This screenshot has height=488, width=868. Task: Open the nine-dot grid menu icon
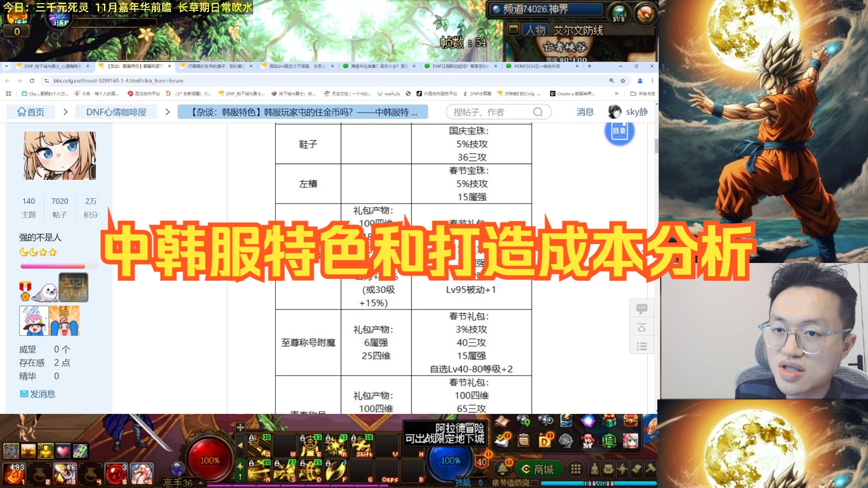[x=576, y=469]
